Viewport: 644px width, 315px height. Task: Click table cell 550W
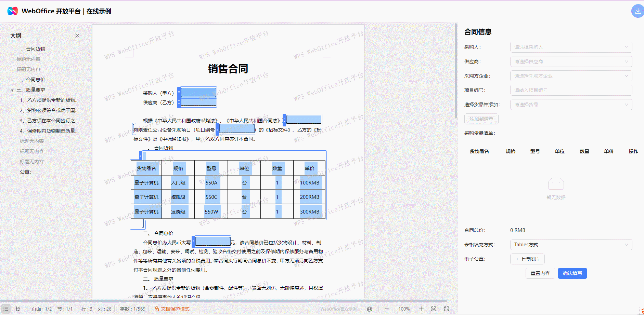tap(211, 212)
